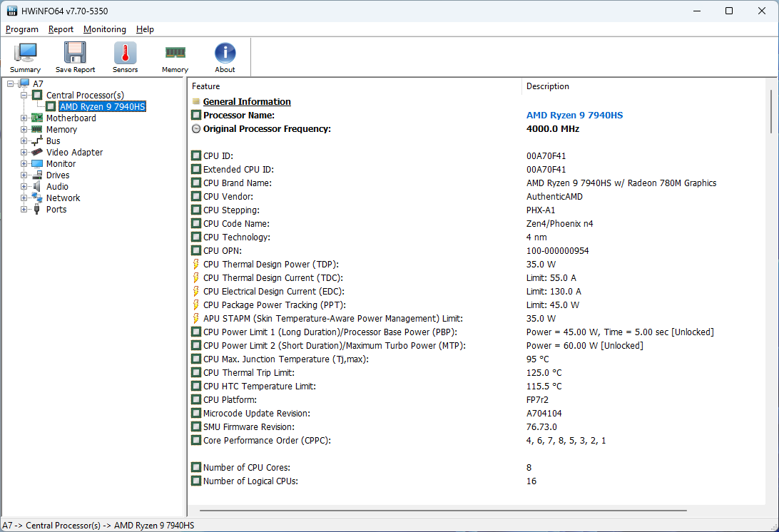The image size is (779, 532).
Task: Click the Ports plug icon in tree
Action: click(37, 209)
